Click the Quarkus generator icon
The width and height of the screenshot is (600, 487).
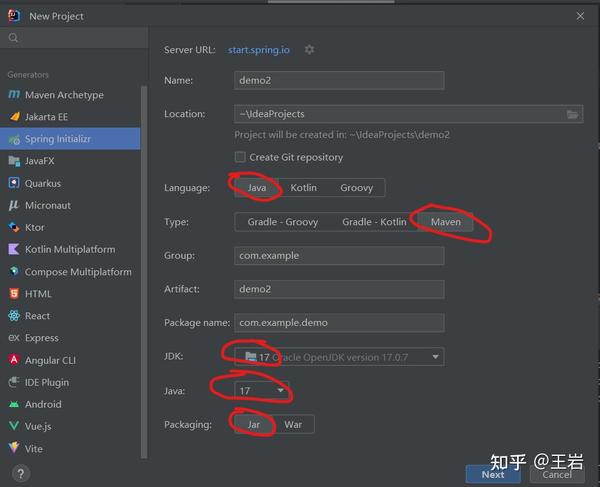pos(14,183)
